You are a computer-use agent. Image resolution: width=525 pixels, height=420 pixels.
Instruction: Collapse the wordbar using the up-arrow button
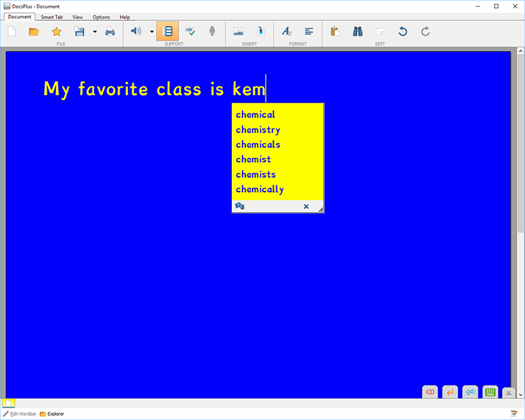[x=510, y=392]
